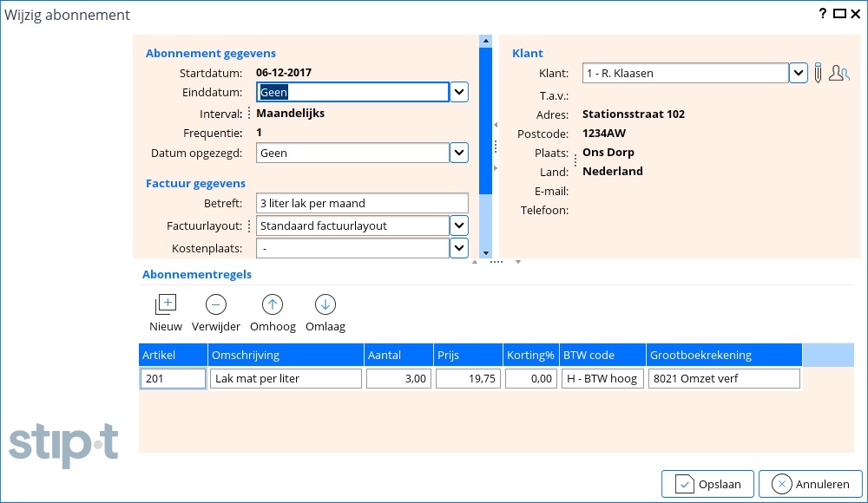Click the pencil edit icon beside Klant
The width and height of the screenshot is (868, 503).
pos(817,74)
